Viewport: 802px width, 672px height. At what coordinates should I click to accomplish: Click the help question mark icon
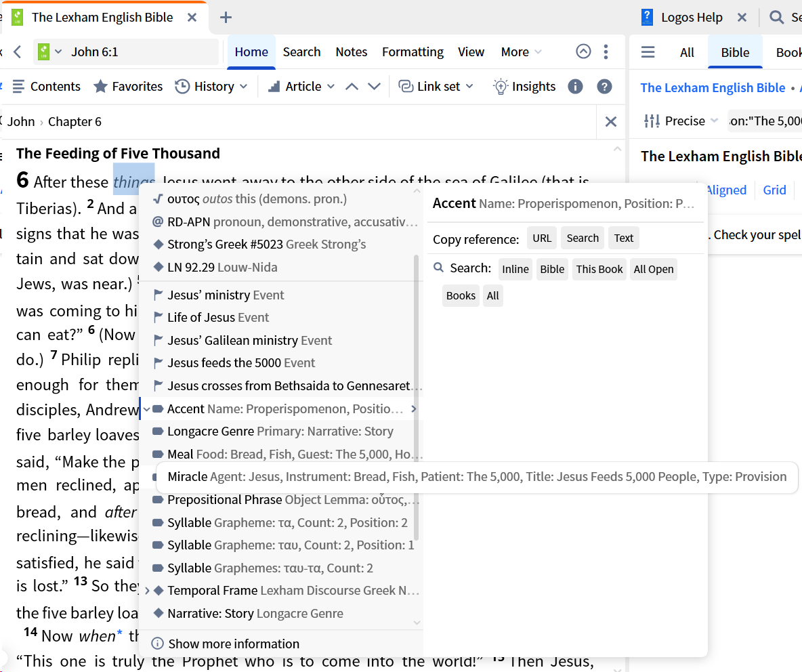604,87
